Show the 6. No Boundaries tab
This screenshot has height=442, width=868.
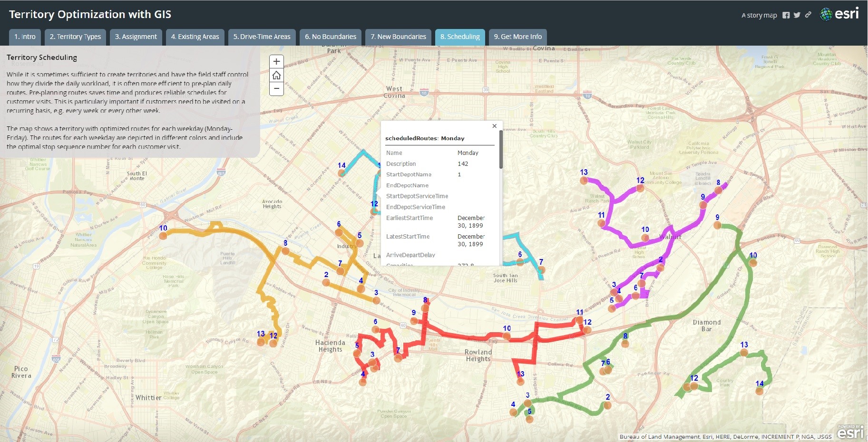pyautogui.click(x=331, y=37)
